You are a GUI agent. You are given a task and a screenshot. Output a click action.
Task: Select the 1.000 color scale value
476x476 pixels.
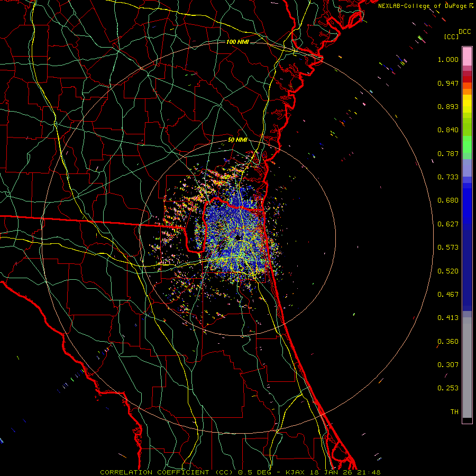tap(448, 59)
